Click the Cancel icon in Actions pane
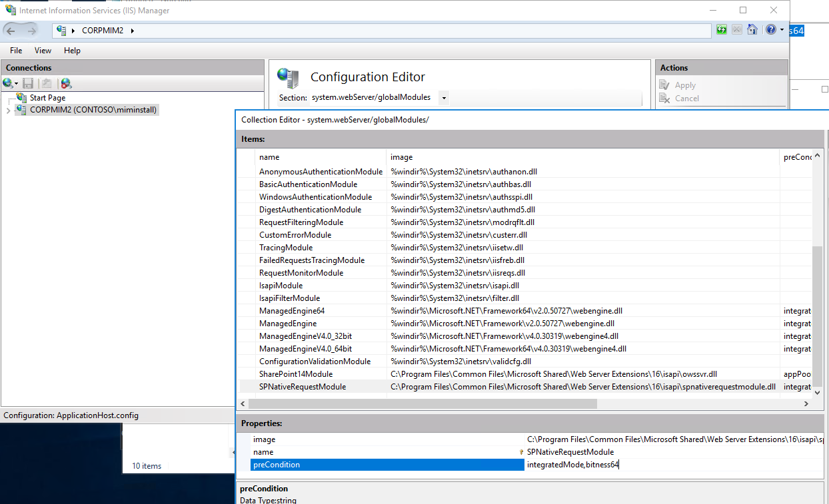Viewport: 829px width, 504px height. click(664, 98)
